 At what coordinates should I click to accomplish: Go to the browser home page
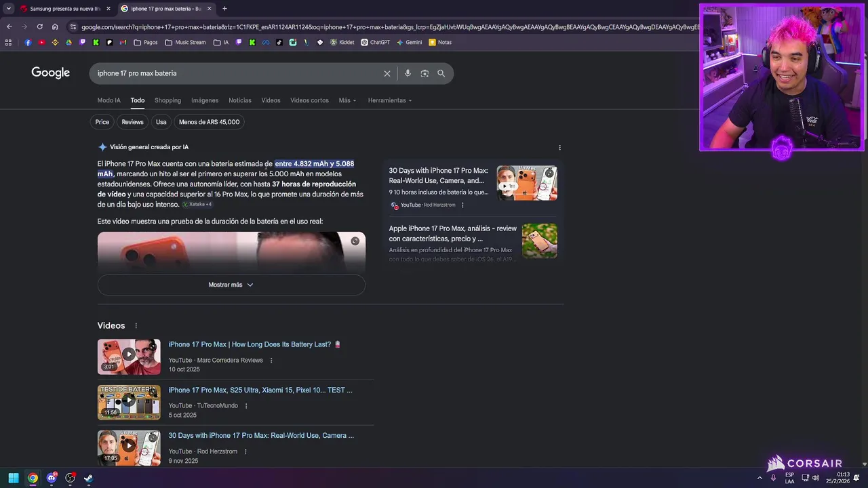(x=55, y=27)
